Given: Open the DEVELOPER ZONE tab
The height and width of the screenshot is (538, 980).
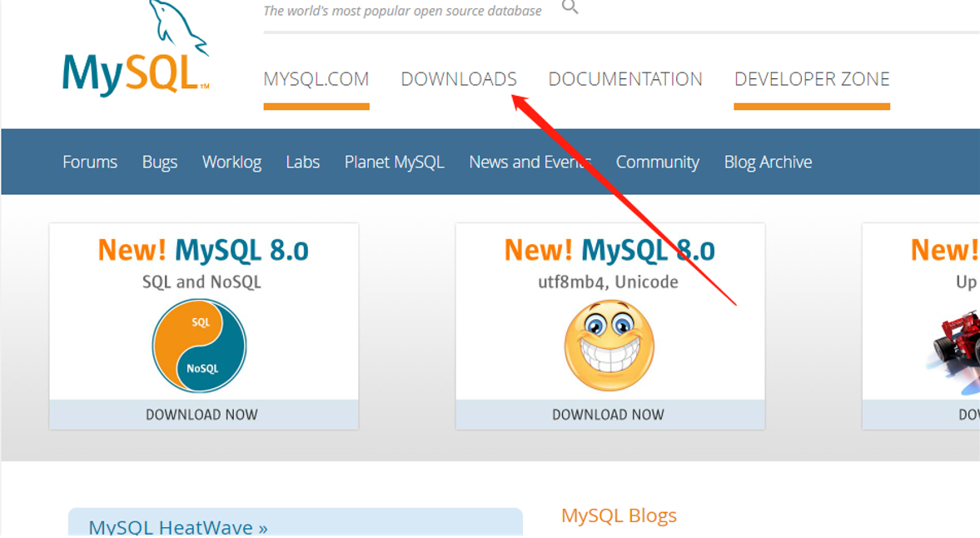Looking at the screenshot, I should pos(812,79).
